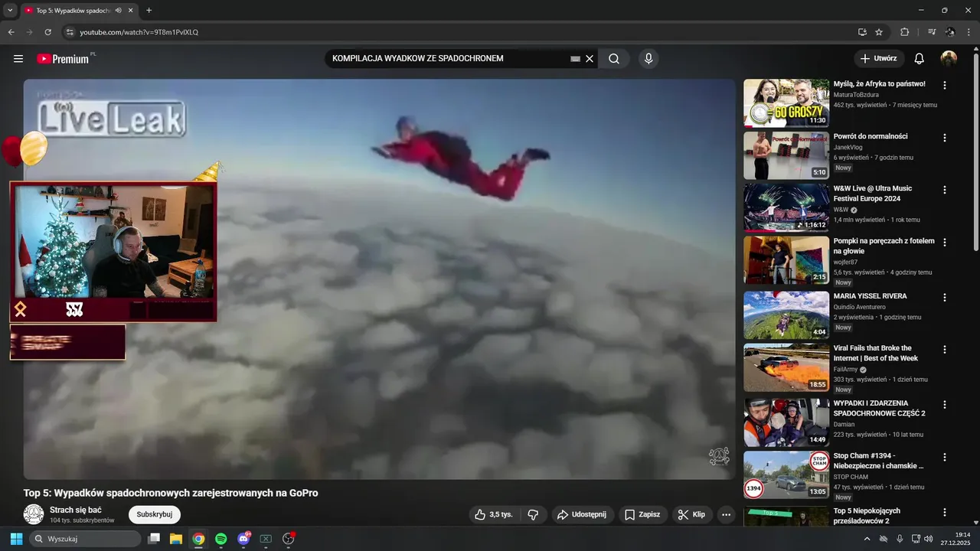980x551 pixels.
Task: Click channel watermark in video corner
Action: pyautogui.click(x=719, y=456)
